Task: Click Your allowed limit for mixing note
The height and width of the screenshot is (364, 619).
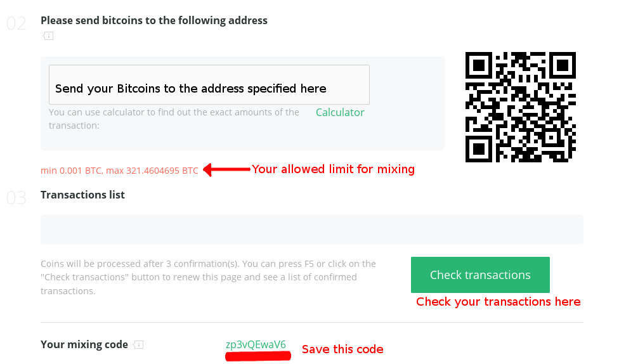Action: 333,169
